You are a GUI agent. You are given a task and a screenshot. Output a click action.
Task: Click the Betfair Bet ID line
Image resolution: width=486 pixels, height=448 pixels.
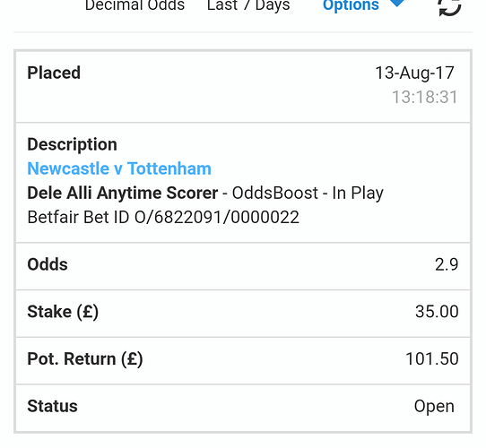(x=163, y=217)
